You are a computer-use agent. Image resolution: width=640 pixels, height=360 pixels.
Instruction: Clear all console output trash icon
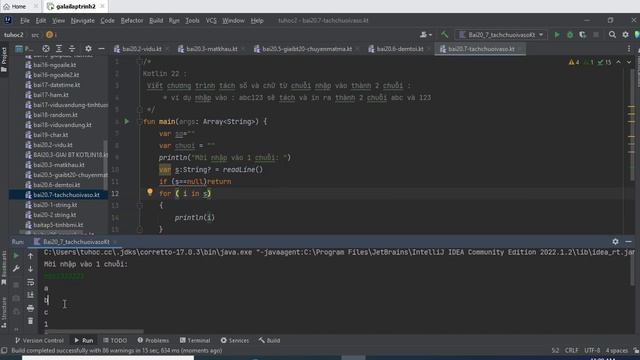point(31,321)
